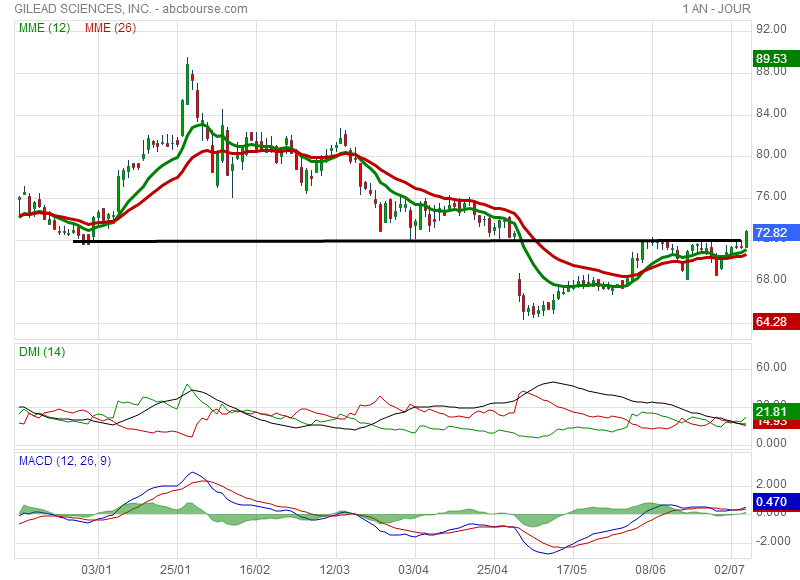Select the green 'MME (12)' legend label
Image resolution: width=800 pixels, height=580 pixels.
tap(44, 28)
